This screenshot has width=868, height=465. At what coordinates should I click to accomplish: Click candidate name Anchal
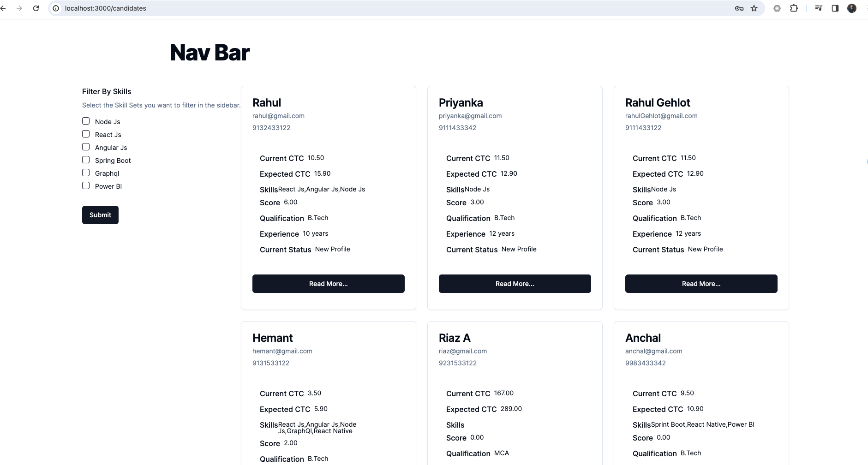(643, 338)
